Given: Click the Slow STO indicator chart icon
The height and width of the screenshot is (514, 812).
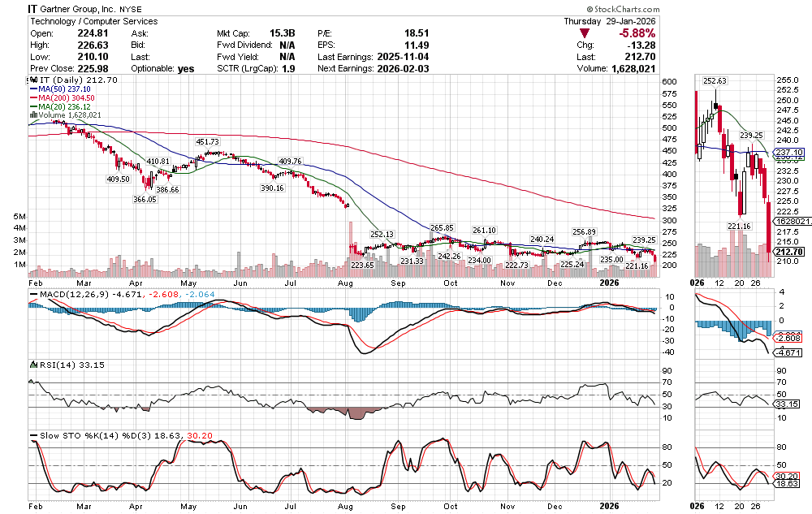Looking at the screenshot, I should pos(32,436).
